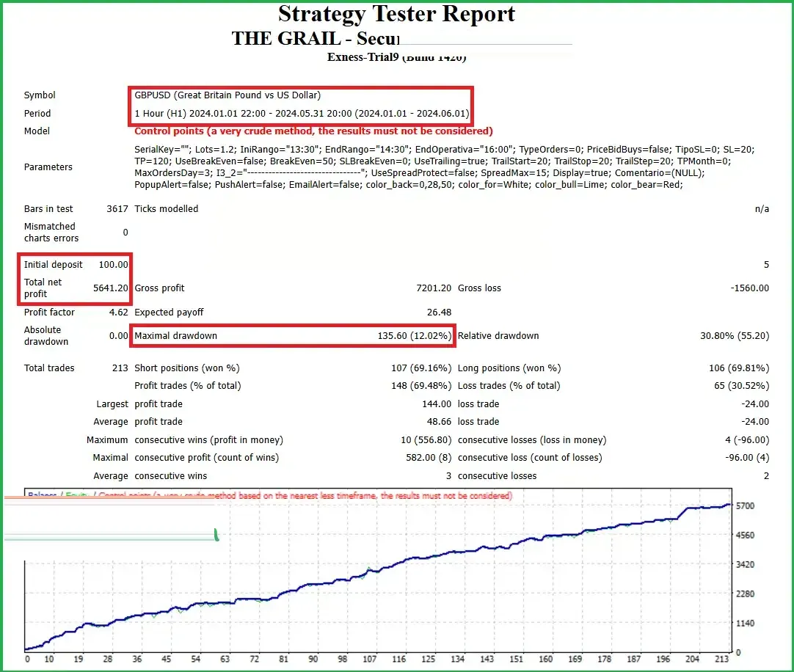Click the n/a modelling quality value

762,208
